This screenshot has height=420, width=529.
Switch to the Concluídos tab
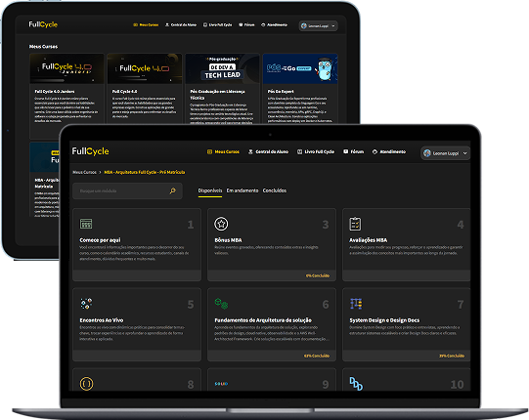tap(275, 190)
